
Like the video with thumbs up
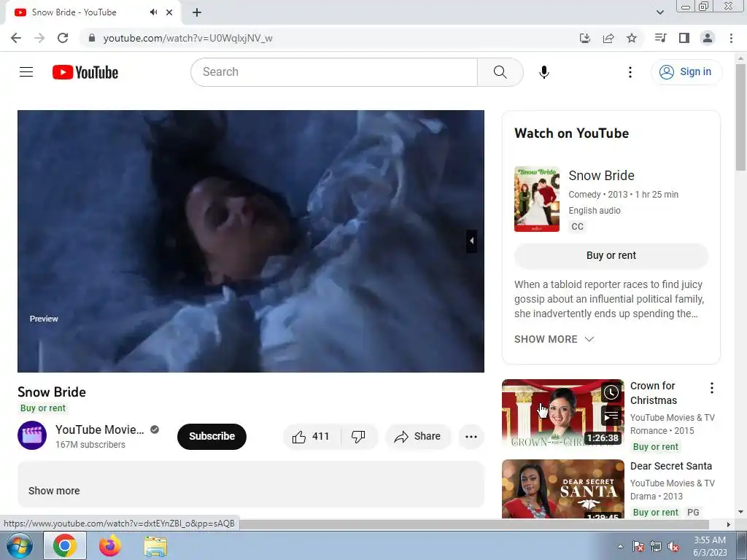click(x=311, y=436)
